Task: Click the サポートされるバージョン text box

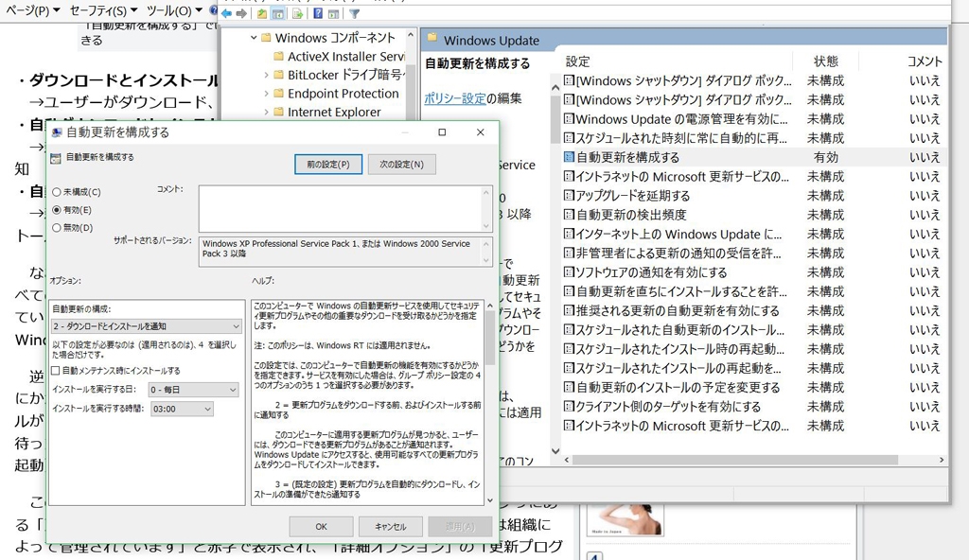Action: pyautogui.click(x=345, y=252)
